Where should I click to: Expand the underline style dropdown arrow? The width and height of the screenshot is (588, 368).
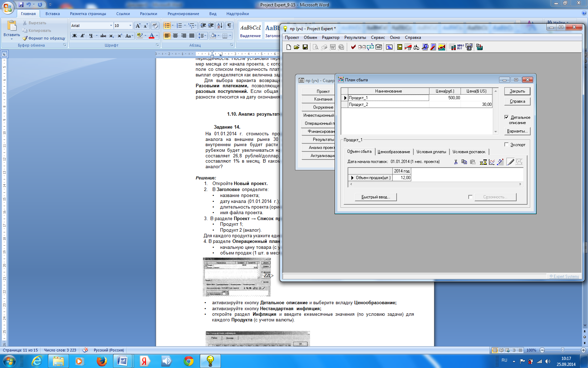pos(97,36)
